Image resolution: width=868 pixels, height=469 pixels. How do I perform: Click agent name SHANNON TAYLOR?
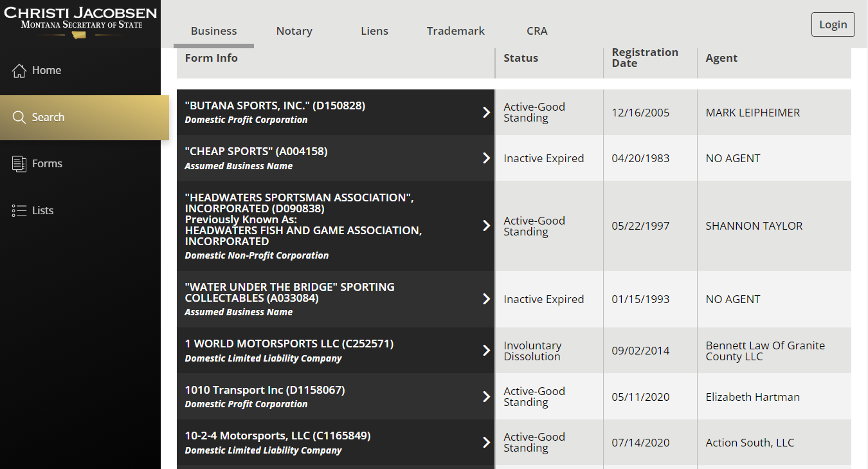(754, 226)
